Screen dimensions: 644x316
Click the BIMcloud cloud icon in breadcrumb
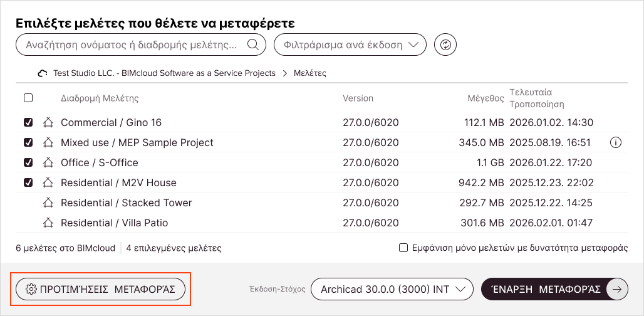43,73
